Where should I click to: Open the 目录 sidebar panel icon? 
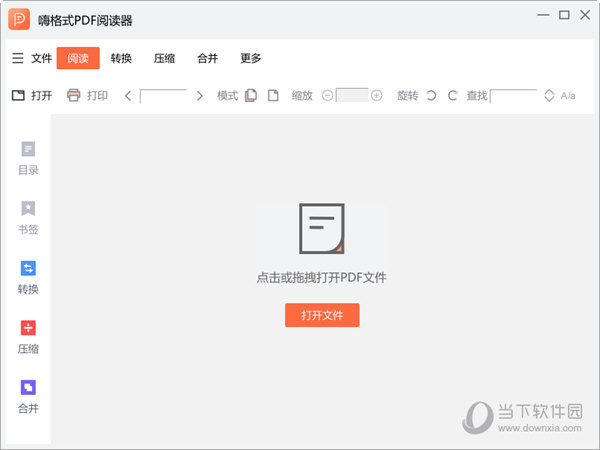pyautogui.click(x=28, y=149)
